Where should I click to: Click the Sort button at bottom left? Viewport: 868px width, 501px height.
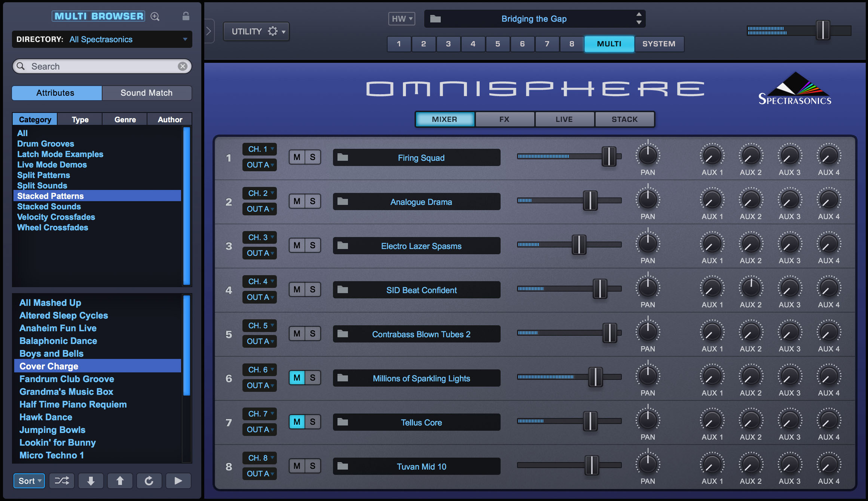click(29, 480)
